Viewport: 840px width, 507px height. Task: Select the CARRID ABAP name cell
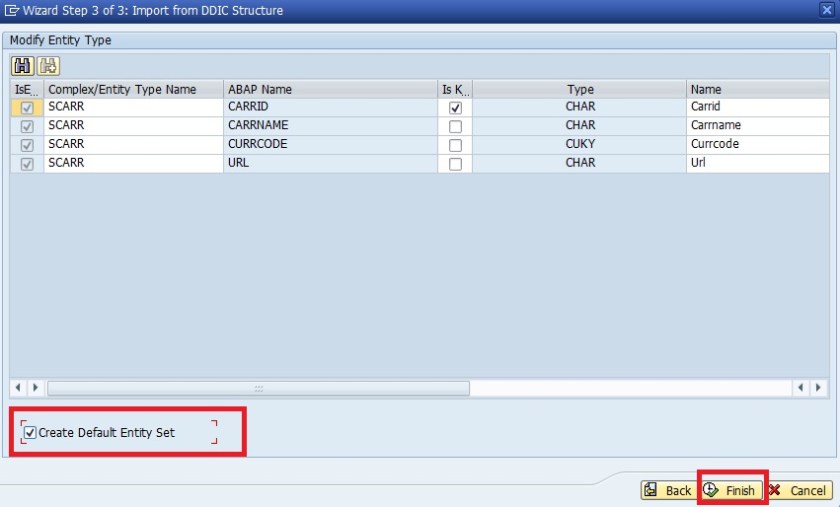coord(331,107)
